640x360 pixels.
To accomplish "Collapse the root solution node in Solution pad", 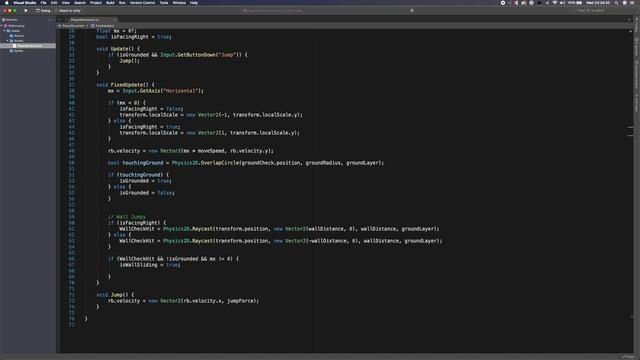I will [x=2, y=26].
